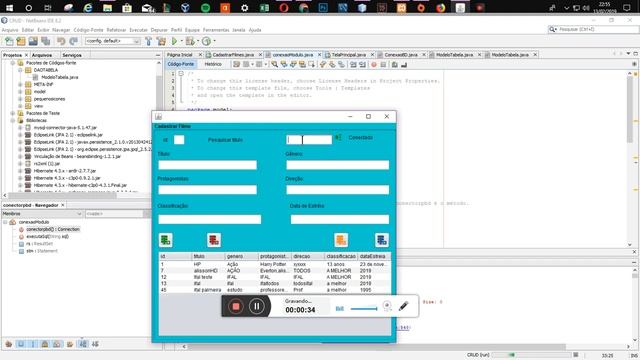The image size is (640, 360).
Task: Click the red record macro editor icon
Action: 374,64
